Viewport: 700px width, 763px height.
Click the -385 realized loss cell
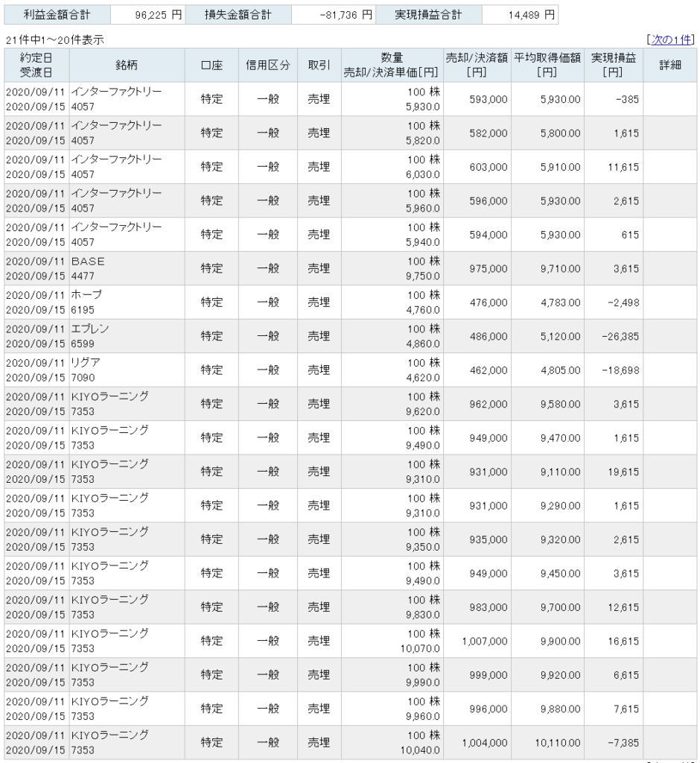[x=614, y=99]
